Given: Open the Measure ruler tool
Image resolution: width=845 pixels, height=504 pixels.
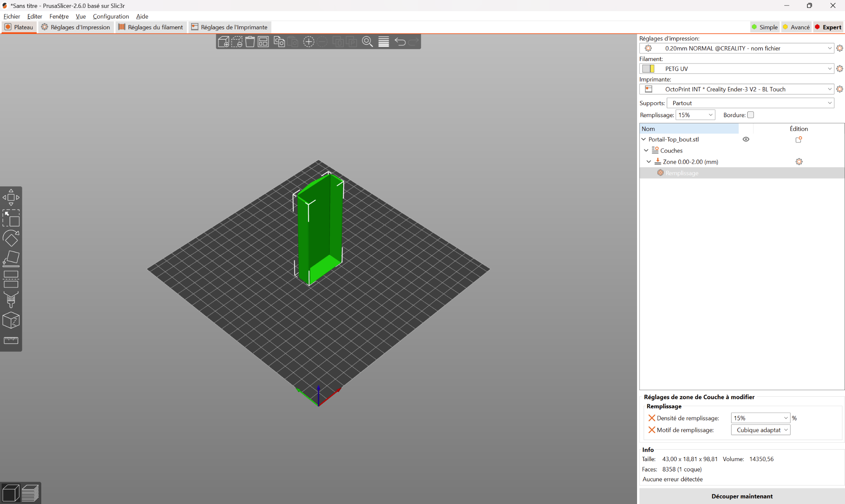Looking at the screenshot, I should tap(11, 340).
